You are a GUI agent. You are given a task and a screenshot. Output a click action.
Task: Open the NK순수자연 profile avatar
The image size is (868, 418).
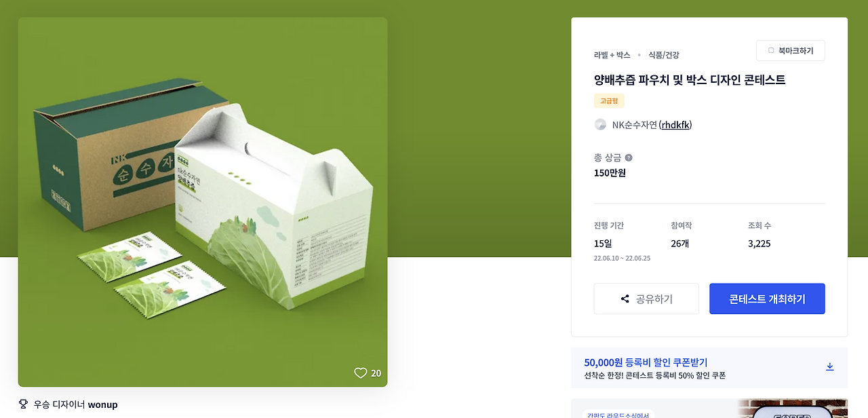(x=600, y=124)
